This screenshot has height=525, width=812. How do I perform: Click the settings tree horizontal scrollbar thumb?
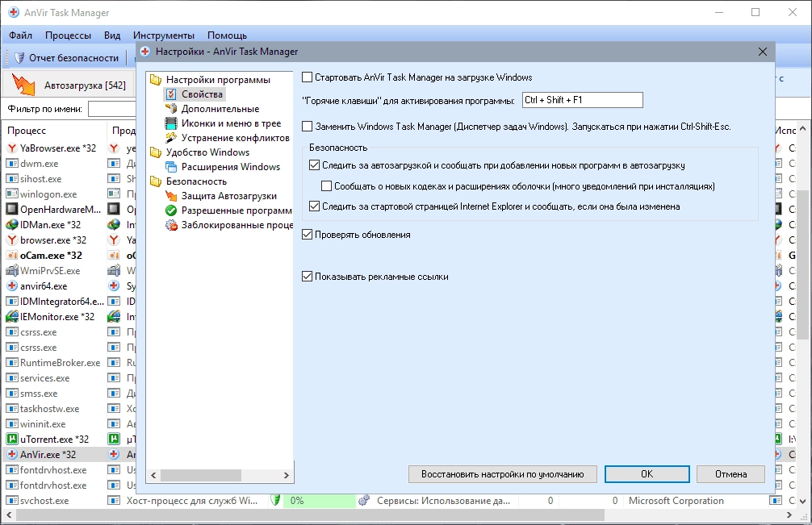click(200, 475)
